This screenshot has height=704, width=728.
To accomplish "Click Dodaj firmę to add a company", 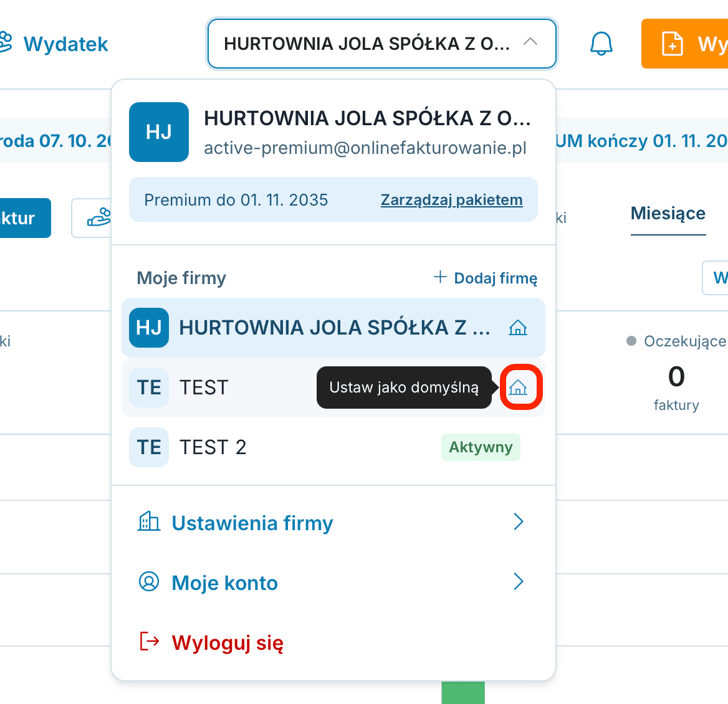I will pyautogui.click(x=485, y=278).
